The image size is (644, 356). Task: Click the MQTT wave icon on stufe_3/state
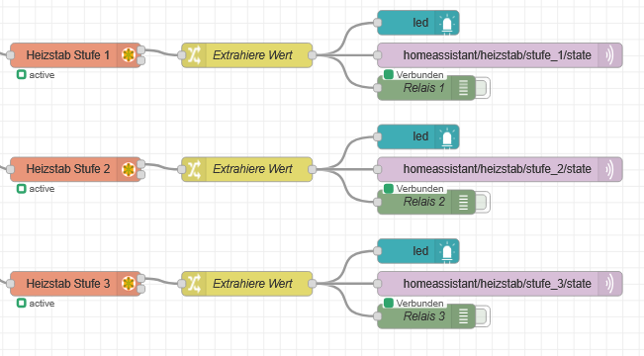(x=610, y=284)
